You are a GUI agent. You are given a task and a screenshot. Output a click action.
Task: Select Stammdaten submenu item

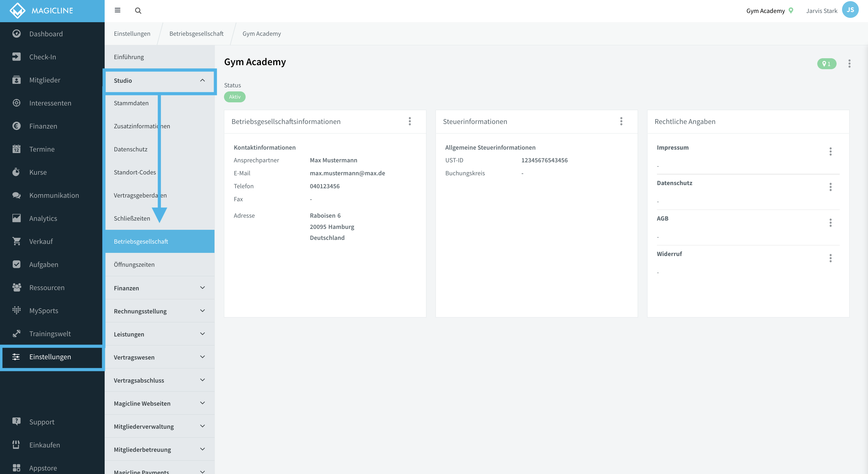(x=160, y=103)
